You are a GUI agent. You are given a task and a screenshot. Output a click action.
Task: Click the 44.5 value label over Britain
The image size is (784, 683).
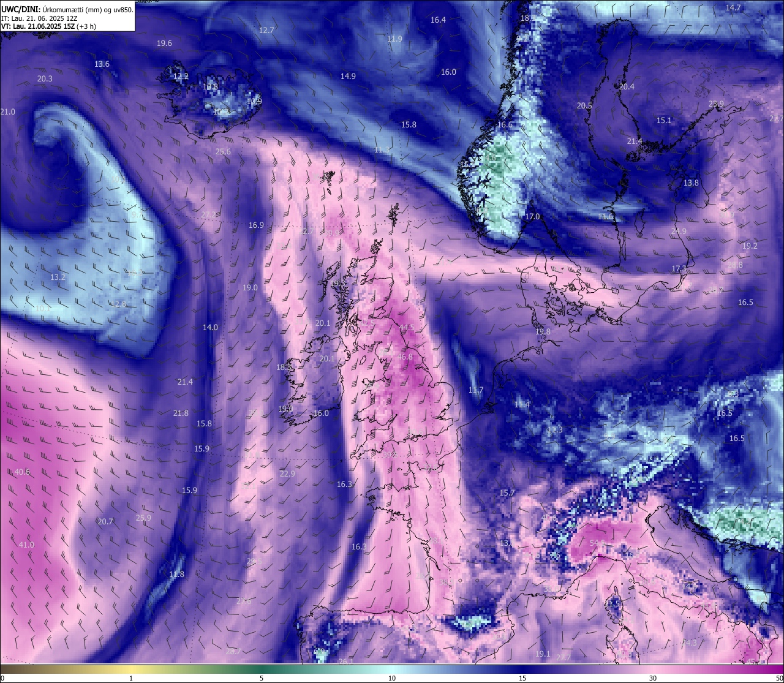[x=407, y=328]
